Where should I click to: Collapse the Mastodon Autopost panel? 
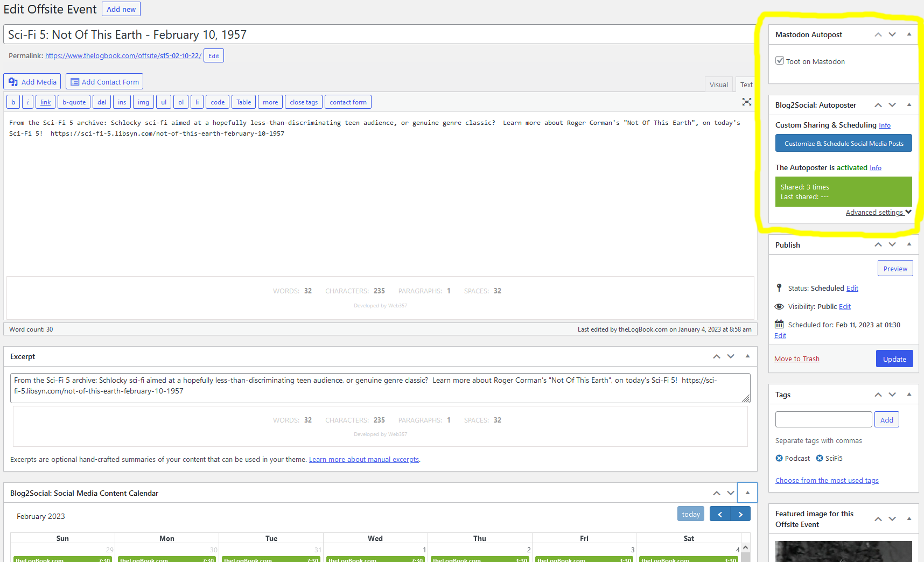(909, 34)
